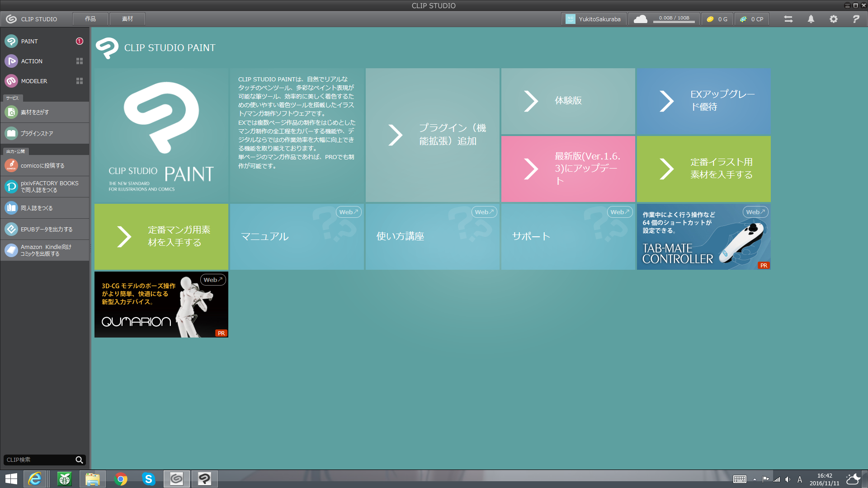
Task: Open 定番イラスト用素材を入手する tile
Action: tap(704, 169)
